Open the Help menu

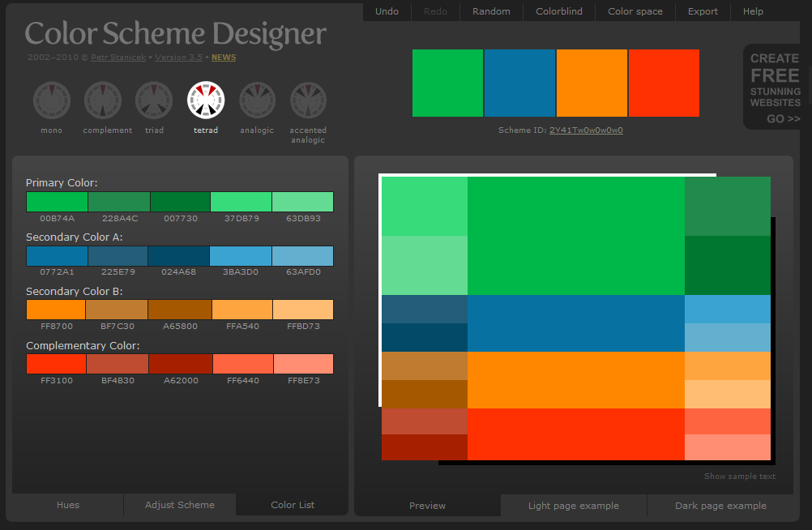click(x=753, y=11)
